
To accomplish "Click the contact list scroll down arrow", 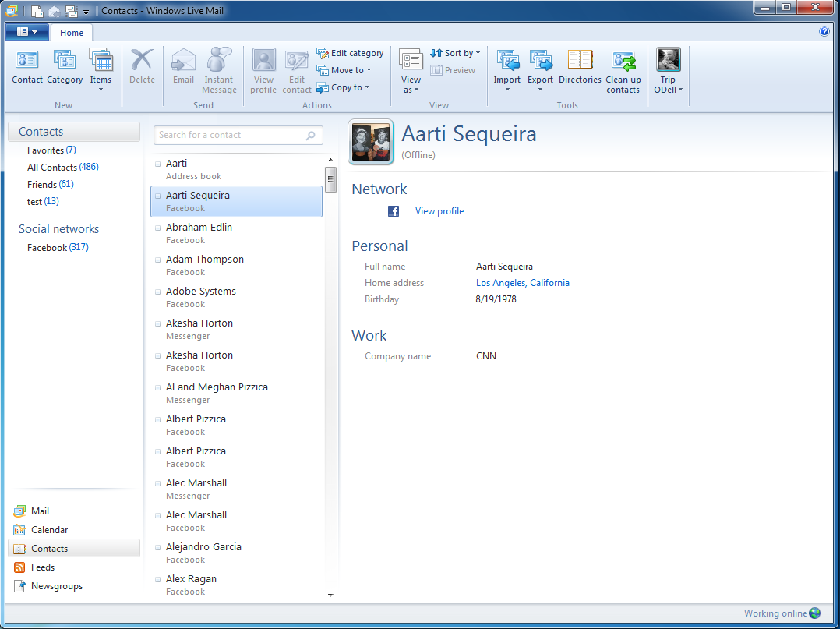I will pos(330,595).
